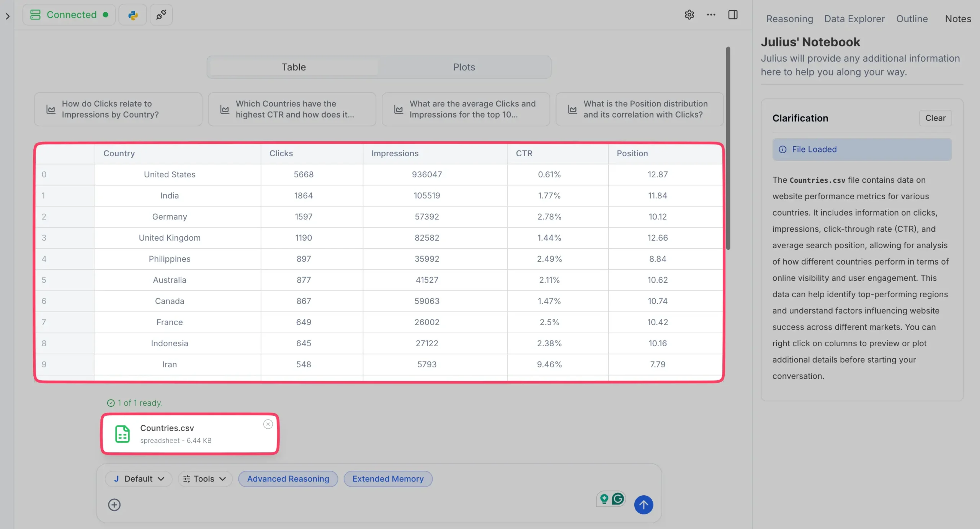
Task: Click the Grammarly icon in input box
Action: [618, 499]
